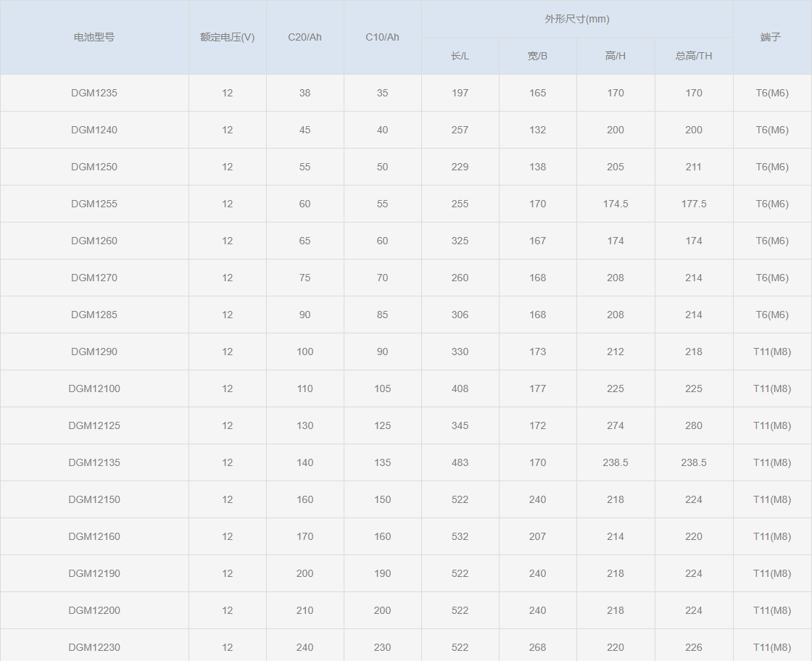Click the 外形尺寸(mm) group header
812x661 pixels.
click(577, 19)
